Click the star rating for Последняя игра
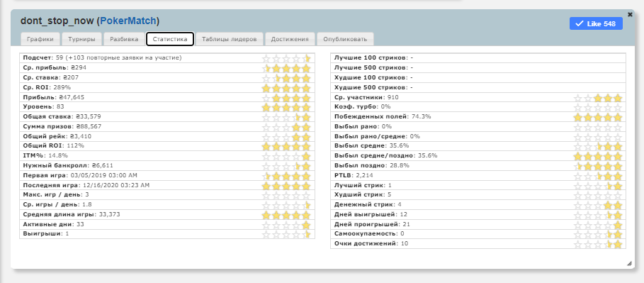The width and height of the screenshot is (644, 283). pyautogui.click(x=286, y=186)
